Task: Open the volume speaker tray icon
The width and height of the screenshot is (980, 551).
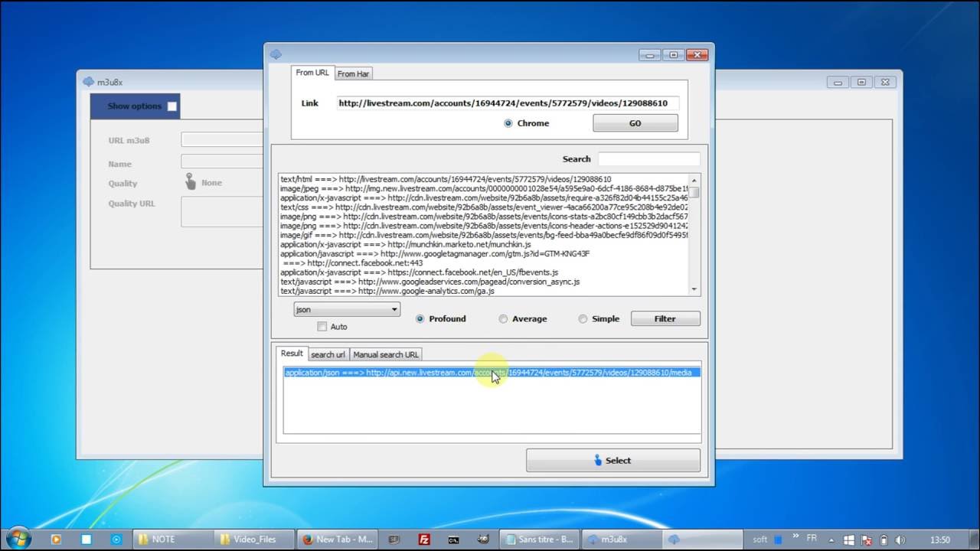Action: coord(901,540)
